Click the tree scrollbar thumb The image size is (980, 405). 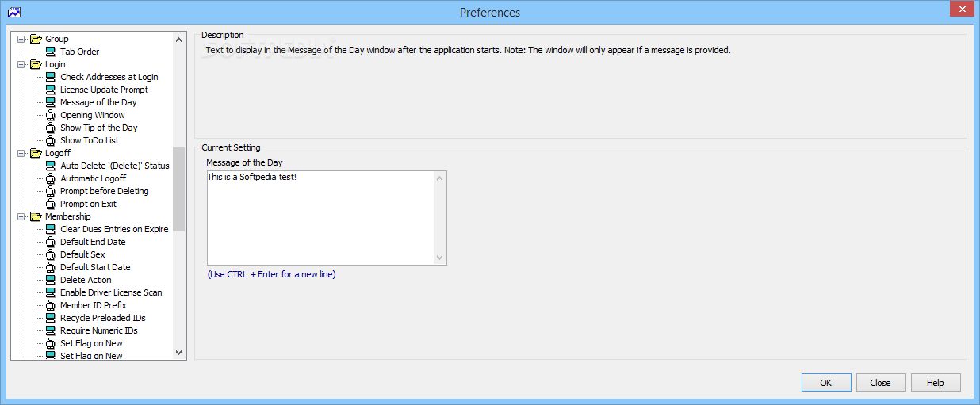[178, 189]
